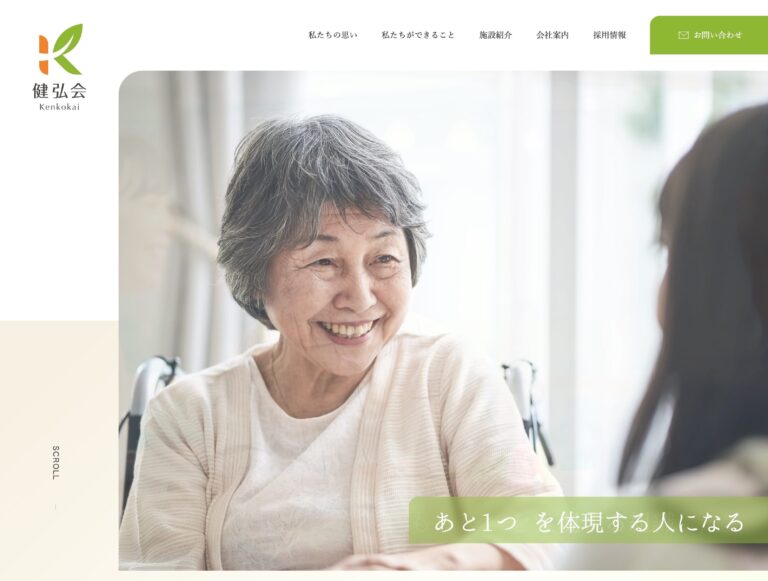Viewport: 768px width, 581px height.
Task: Open the 私たちができること menu item
Action: [418, 35]
